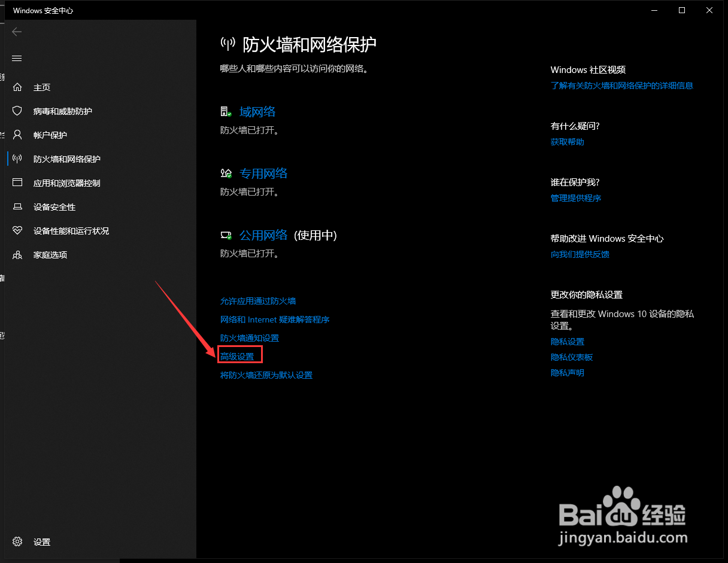The width and height of the screenshot is (728, 563).
Task: Expand the navigation menu with hamburger icon
Action: [17, 58]
